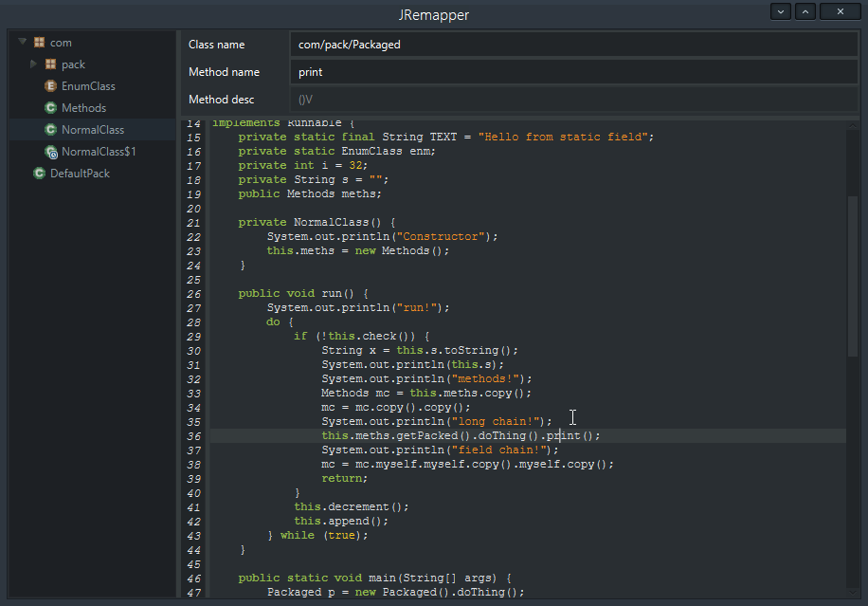Click the NormalClass$1 inner class icon

[51, 152]
